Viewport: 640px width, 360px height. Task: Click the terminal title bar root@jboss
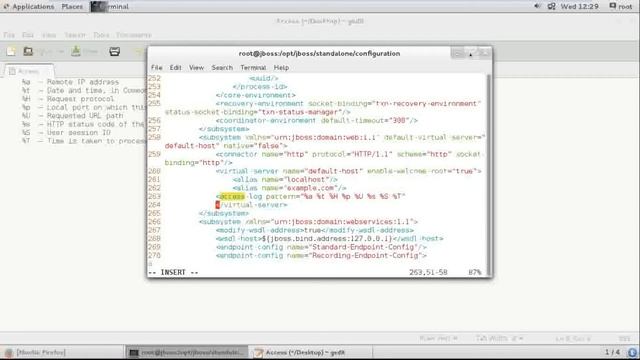[319, 53]
